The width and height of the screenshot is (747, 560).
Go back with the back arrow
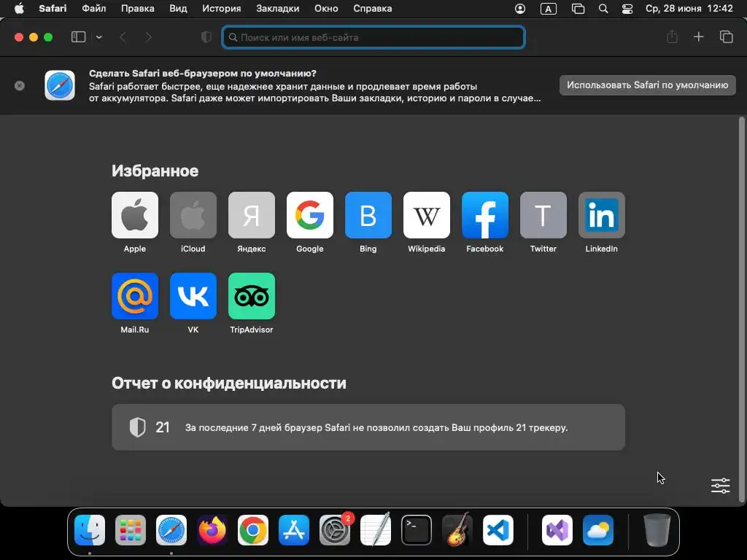click(123, 37)
